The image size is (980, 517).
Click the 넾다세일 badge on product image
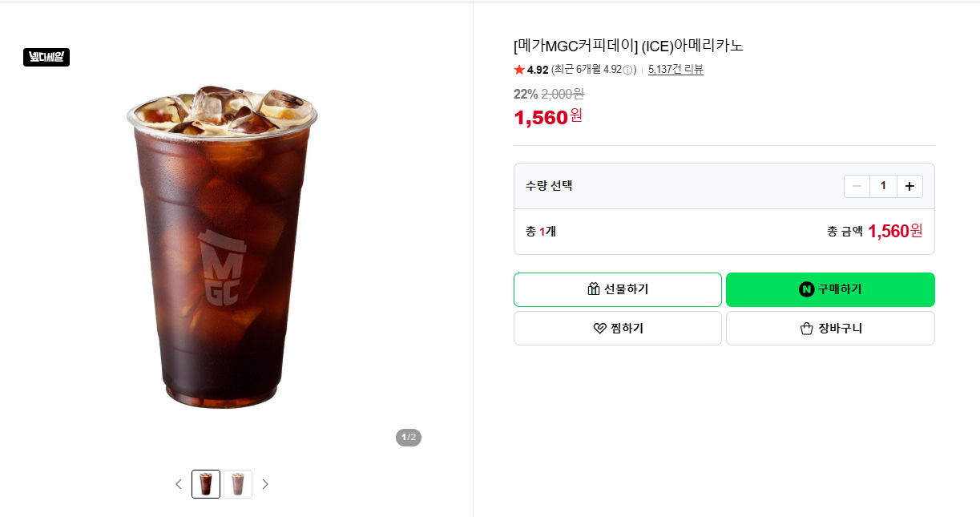coord(46,57)
